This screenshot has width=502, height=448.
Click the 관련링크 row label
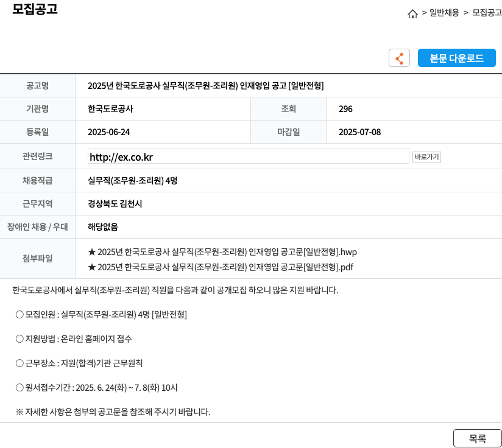click(37, 156)
